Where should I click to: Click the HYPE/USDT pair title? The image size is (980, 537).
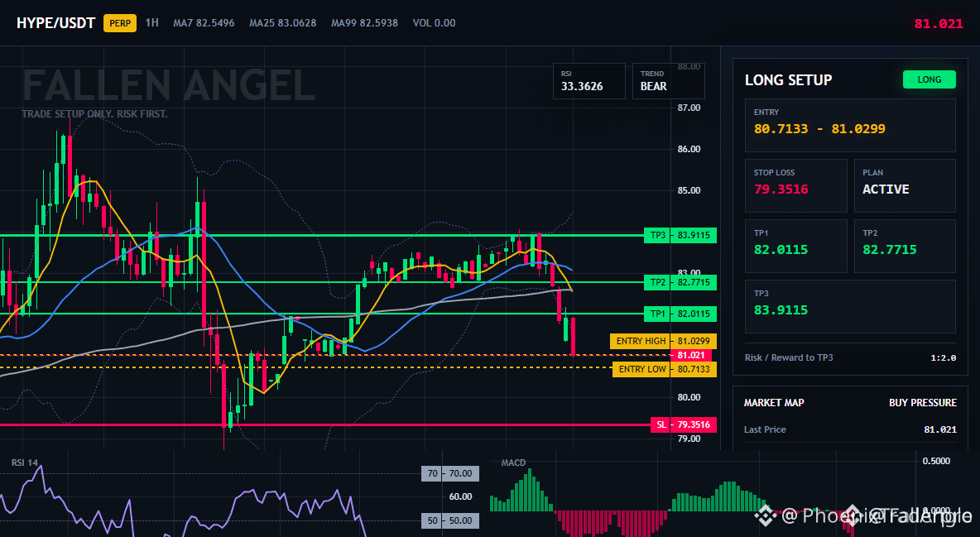click(55, 23)
